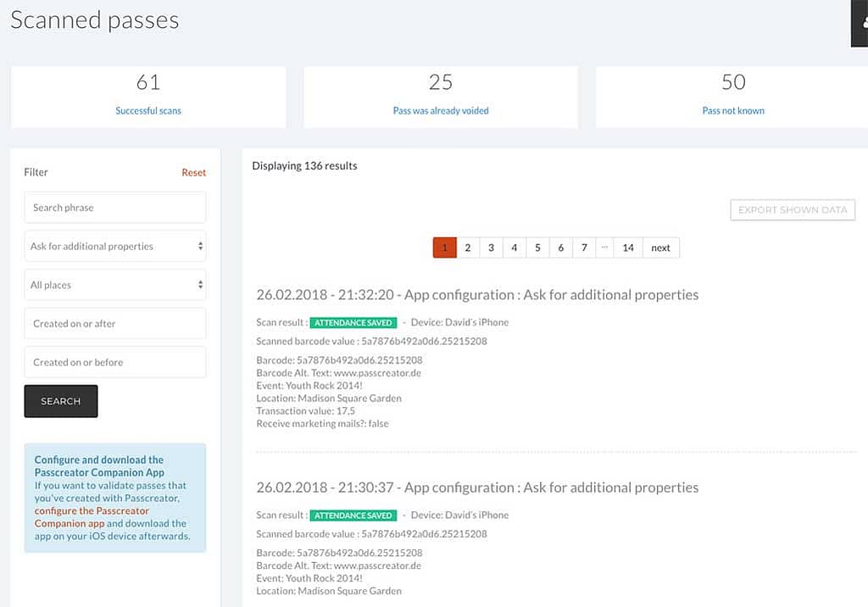Follow the Configure and download Companion App heading
Viewport: 868px width, 607px height.
[99, 465]
